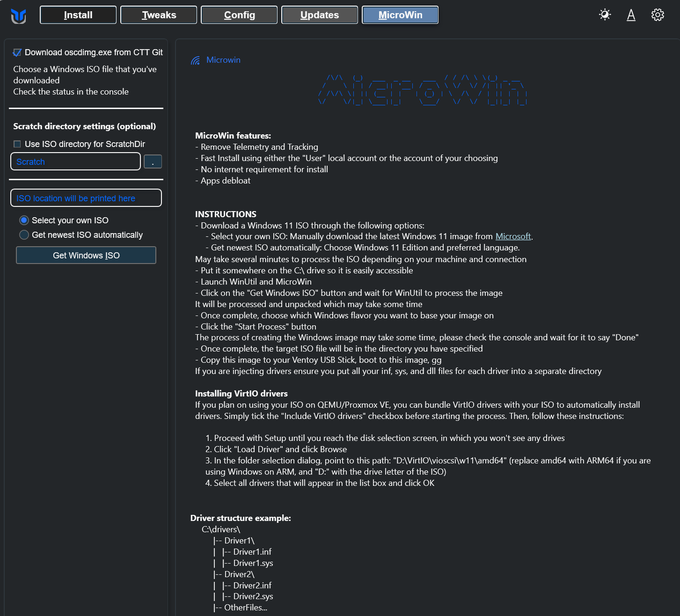Open the Tweaks tab

click(159, 15)
